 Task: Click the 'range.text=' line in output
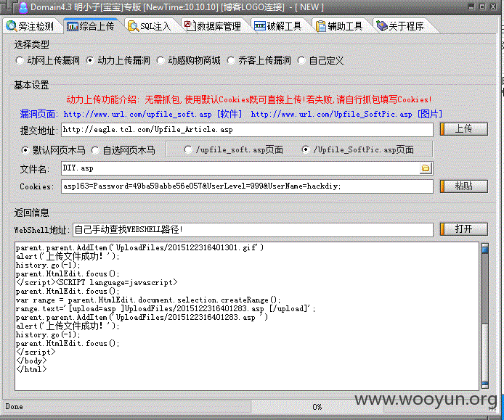coord(166,309)
